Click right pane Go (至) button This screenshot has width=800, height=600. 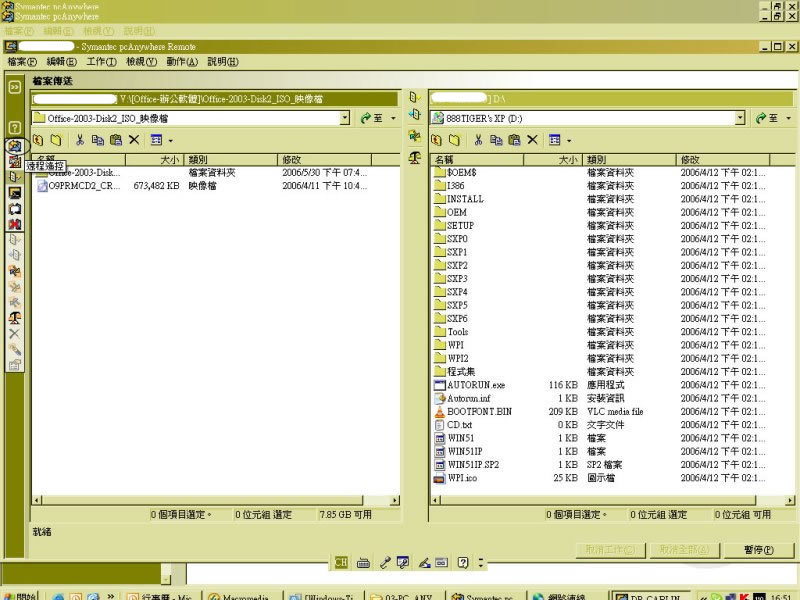click(x=767, y=118)
